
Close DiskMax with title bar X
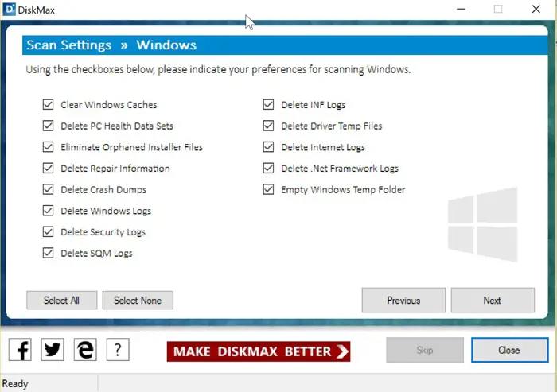pos(536,9)
